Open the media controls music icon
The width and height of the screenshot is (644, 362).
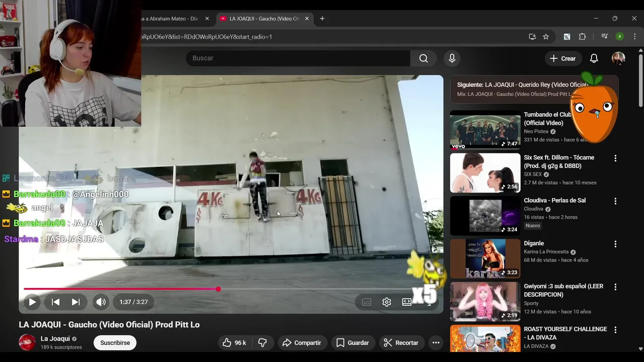click(x=605, y=37)
